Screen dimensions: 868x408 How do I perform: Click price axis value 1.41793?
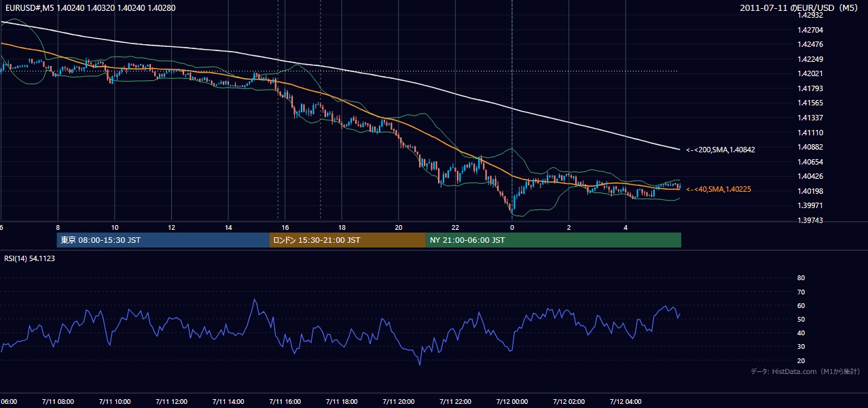(x=810, y=88)
